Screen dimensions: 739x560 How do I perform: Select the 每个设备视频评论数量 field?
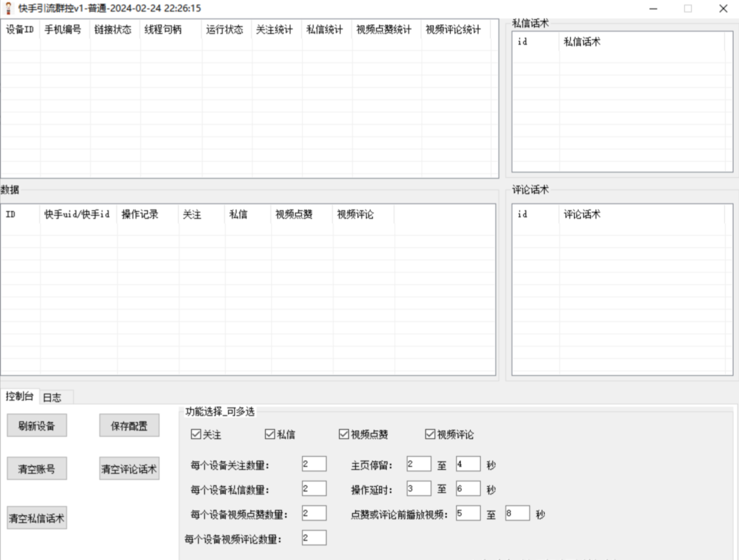click(314, 538)
